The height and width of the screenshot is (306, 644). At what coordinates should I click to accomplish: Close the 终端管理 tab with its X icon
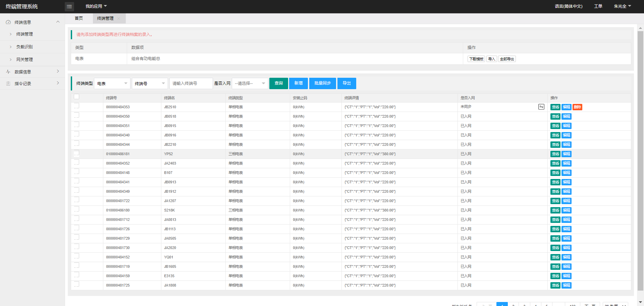[119, 18]
